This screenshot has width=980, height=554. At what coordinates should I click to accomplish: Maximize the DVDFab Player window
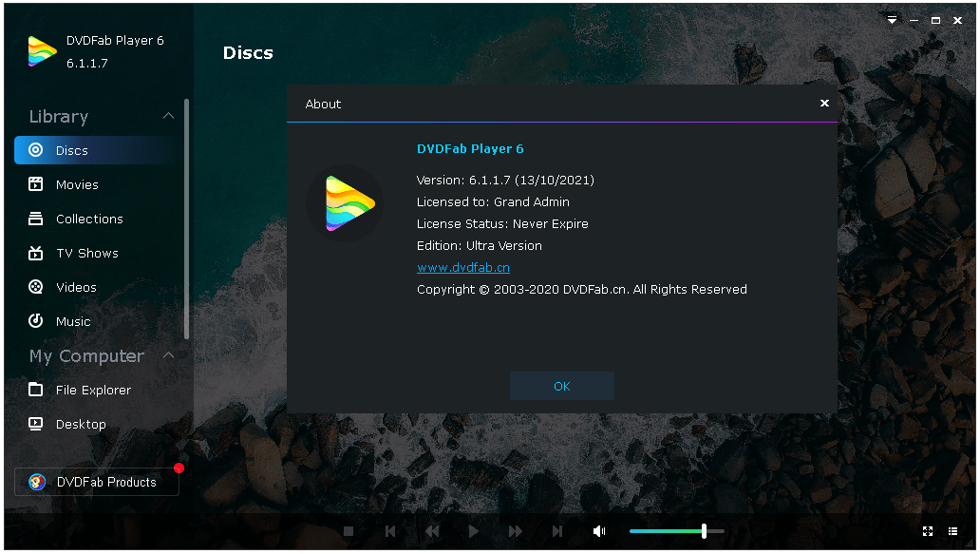[x=935, y=21]
